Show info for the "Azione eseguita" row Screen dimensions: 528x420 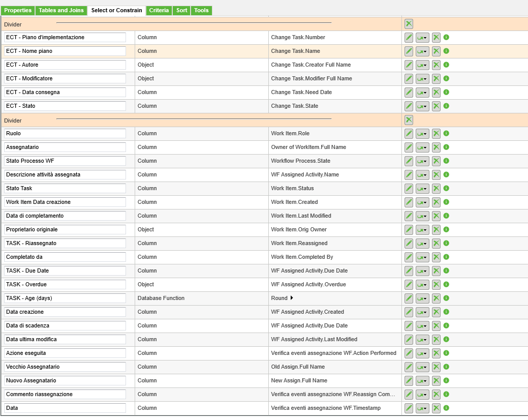(x=446, y=353)
